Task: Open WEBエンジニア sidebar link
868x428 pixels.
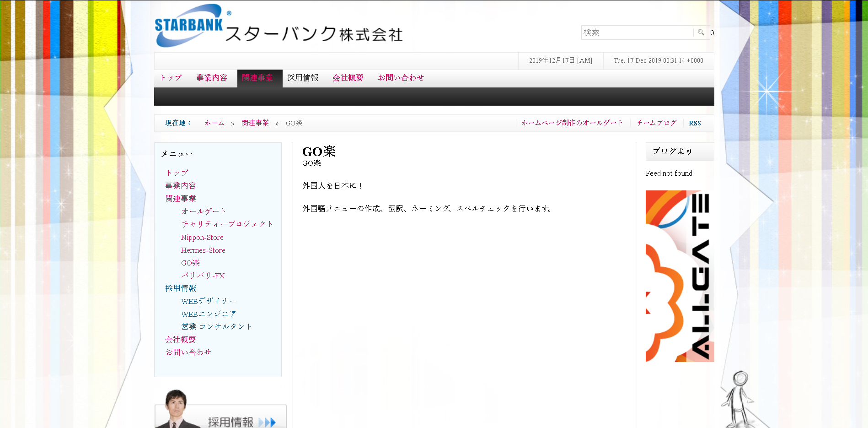Action: (x=209, y=314)
